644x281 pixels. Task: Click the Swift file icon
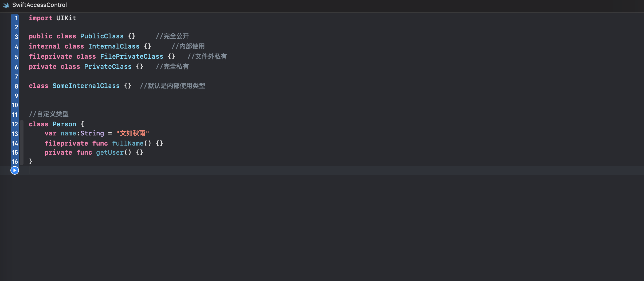(x=6, y=5)
